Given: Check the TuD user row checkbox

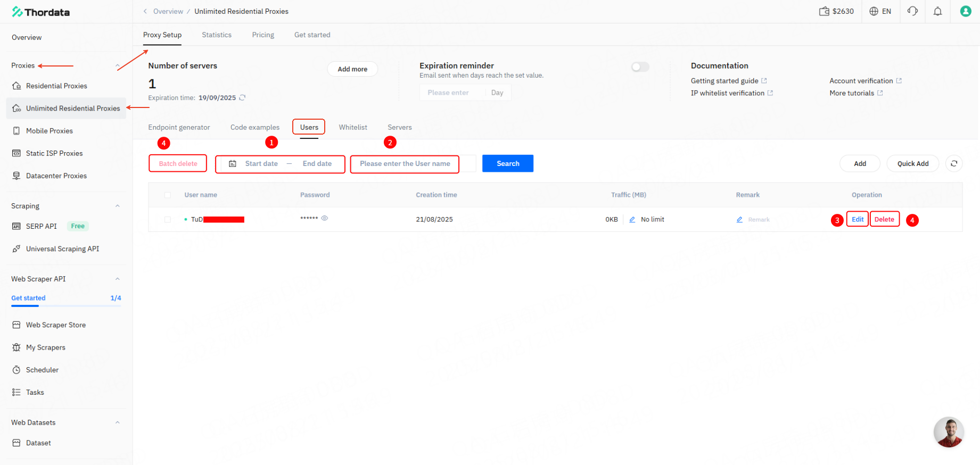Looking at the screenshot, I should (168, 220).
